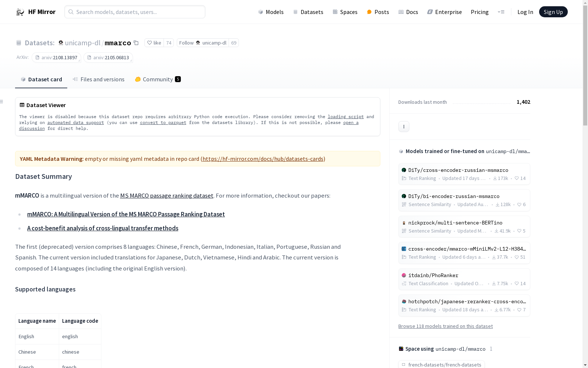This screenshot has width=588, height=368.
Task: Open the automated data support link
Action: tap(76, 123)
